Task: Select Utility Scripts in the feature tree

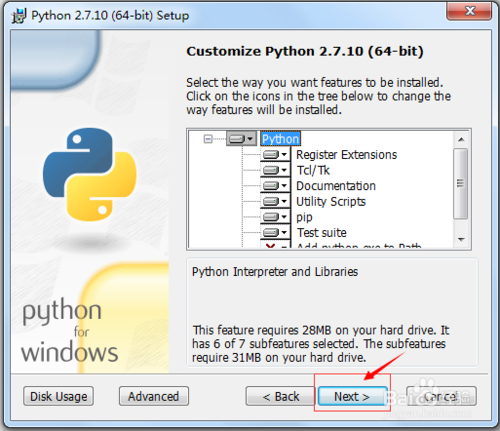Action: click(x=331, y=201)
